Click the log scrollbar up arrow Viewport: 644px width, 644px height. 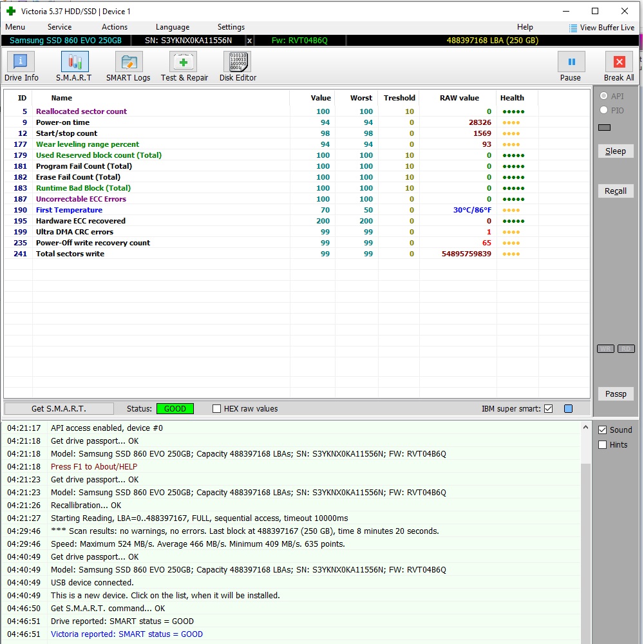click(585, 428)
